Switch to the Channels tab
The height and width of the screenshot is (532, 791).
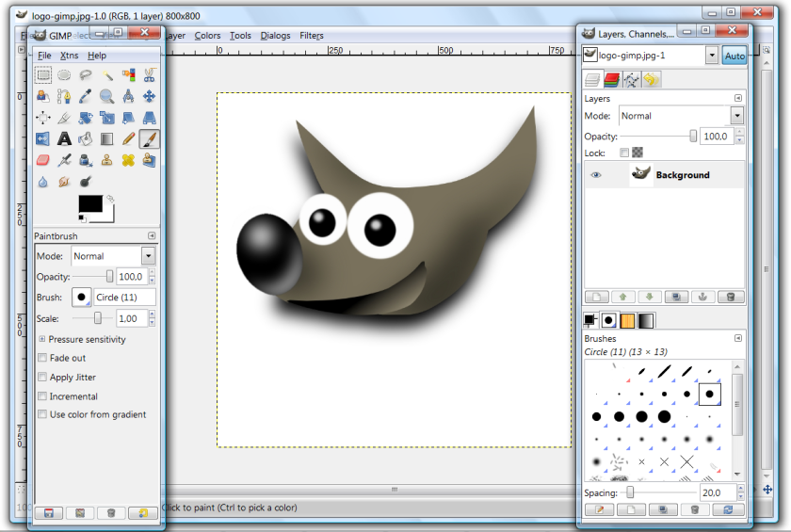pos(612,80)
